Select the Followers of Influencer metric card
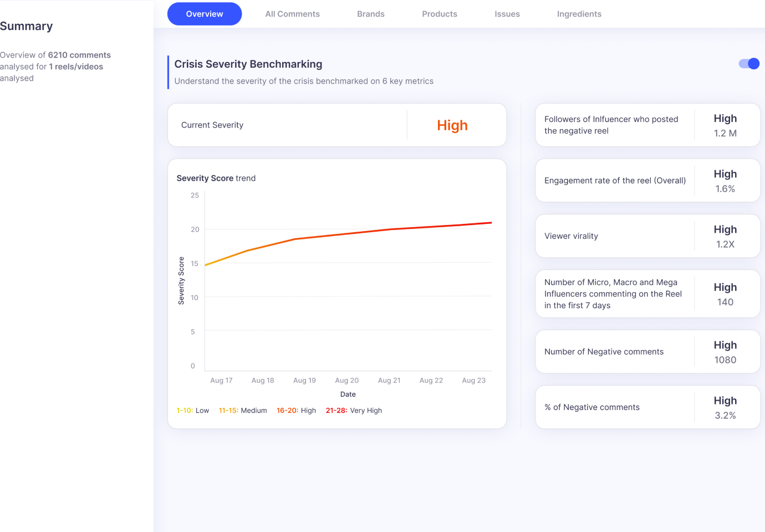The width and height of the screenshot is (765, 532). 647,125
